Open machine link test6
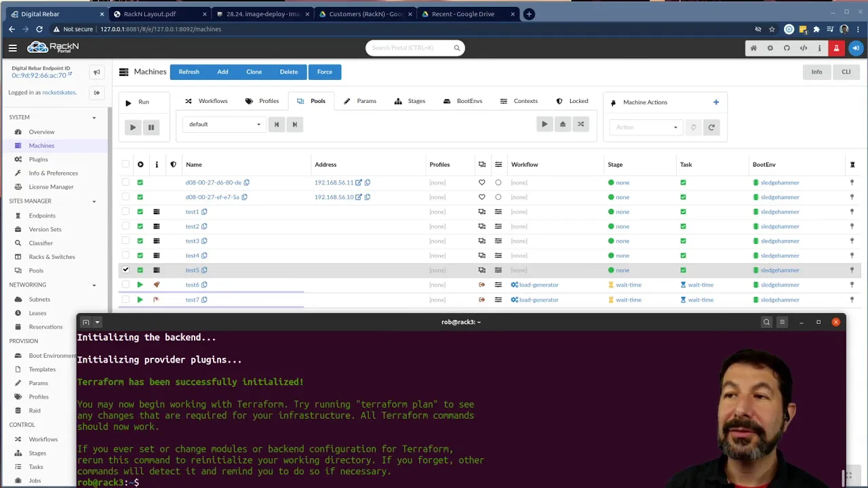 click(x=193, y=285)
